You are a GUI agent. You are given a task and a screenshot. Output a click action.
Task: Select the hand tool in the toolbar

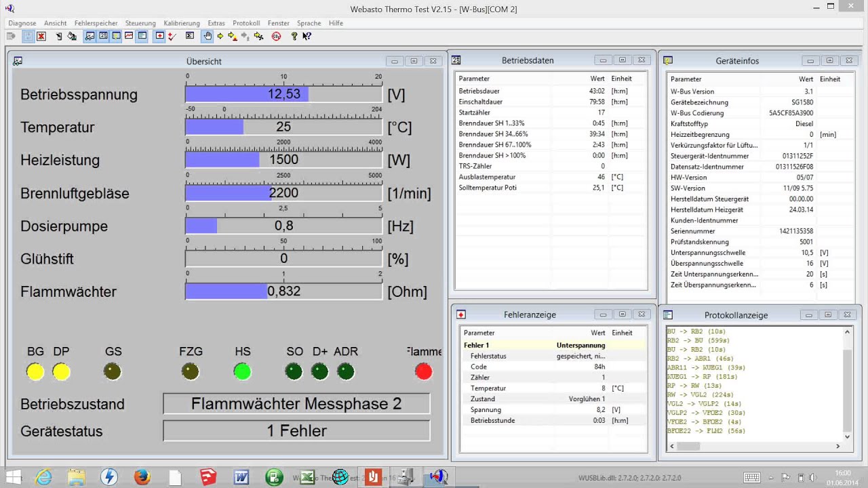pyautogui.click(x=208, y=36)
